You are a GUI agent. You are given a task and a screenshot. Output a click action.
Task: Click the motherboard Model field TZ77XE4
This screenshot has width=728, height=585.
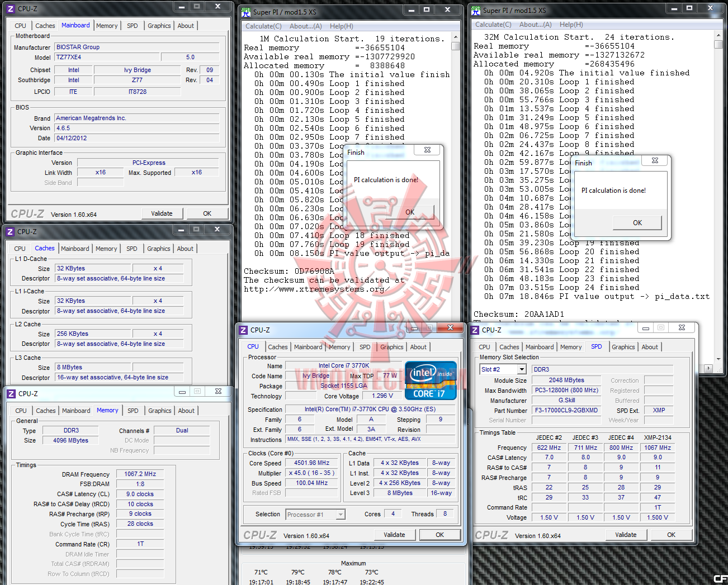point(106,57)
